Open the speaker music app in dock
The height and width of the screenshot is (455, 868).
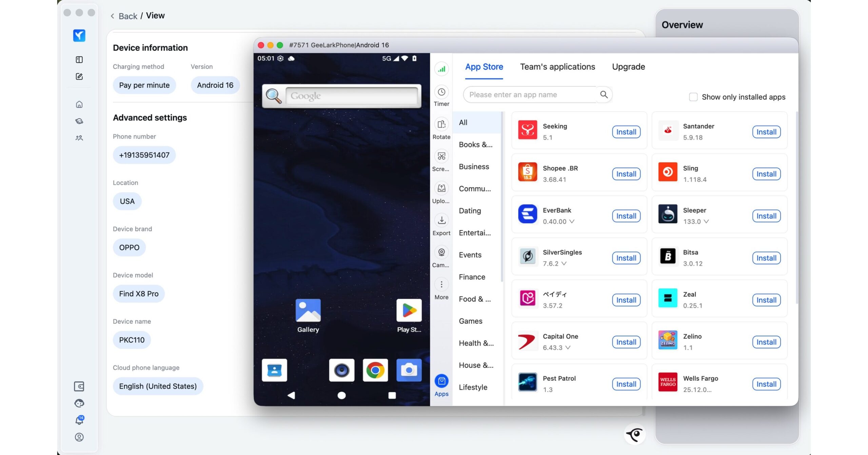(341, 370)
